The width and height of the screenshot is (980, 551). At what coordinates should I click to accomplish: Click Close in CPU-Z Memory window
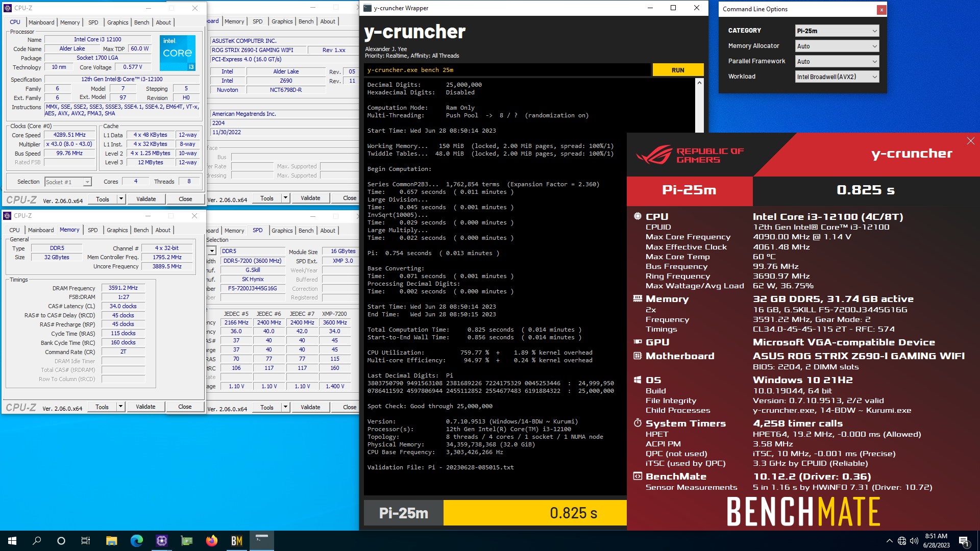coord(185,407)
